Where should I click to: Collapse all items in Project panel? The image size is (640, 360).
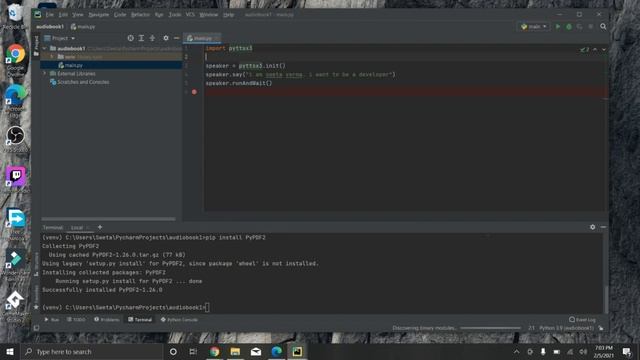pyautogui.click(x=152, y=38)
